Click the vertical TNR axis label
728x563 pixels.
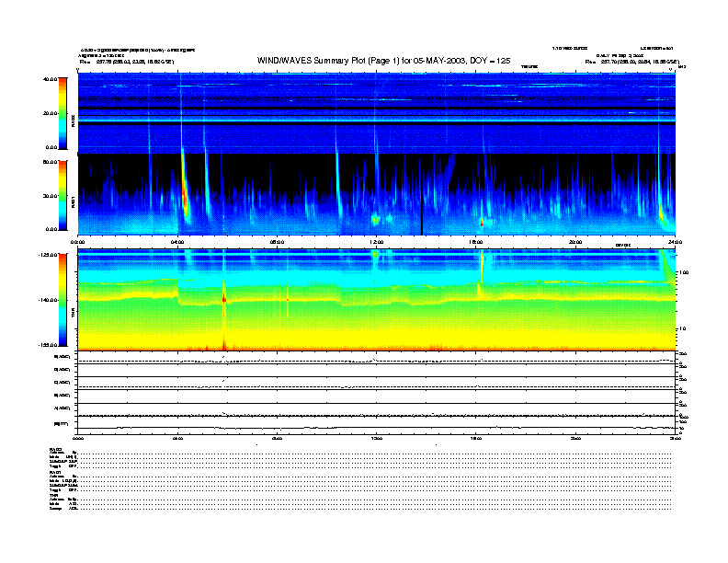(73, 314)
